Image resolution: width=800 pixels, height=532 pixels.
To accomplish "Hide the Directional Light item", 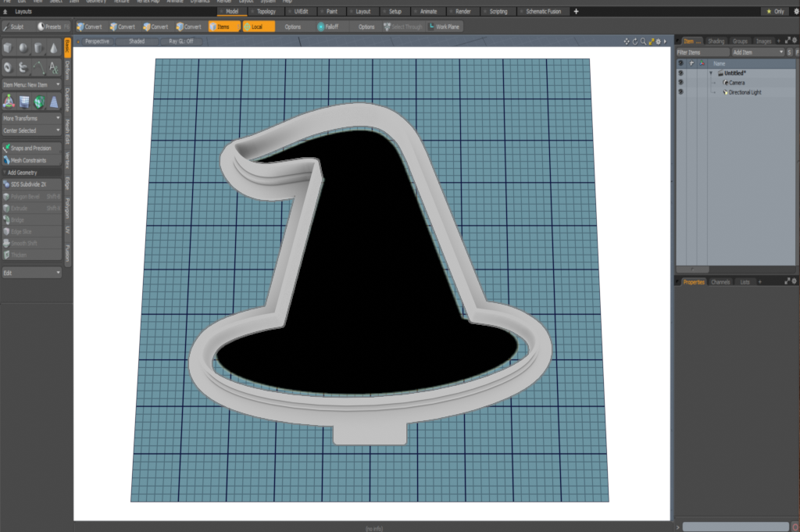I will pos(680,92).
